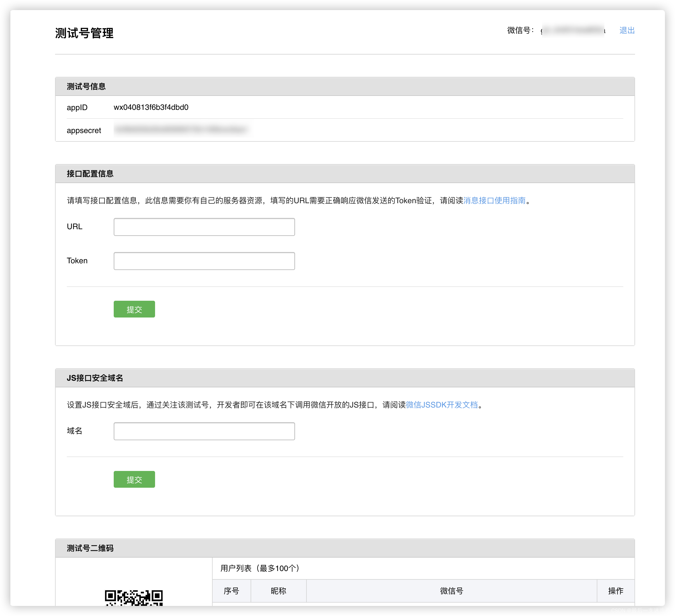Click the 昵称 column header
675x616 pixels.
[279, 591]
